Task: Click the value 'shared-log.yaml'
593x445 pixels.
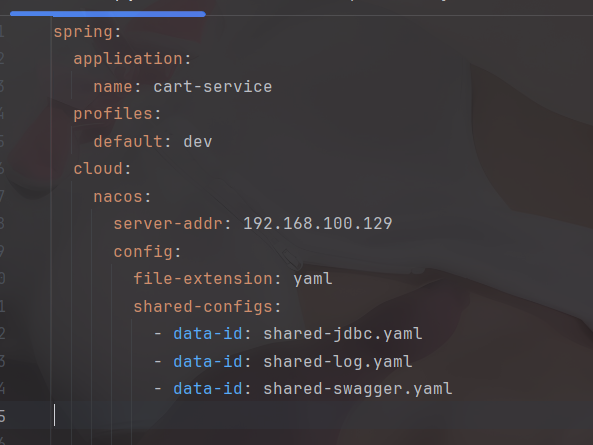Action: [338, 362]
